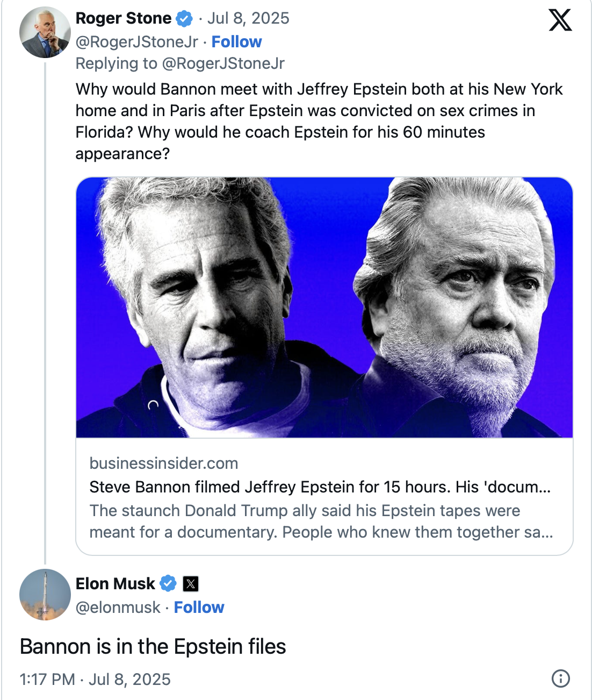
Task: Click Roger Stone's verified badge
Action: pyautogui.click(x=184, y=19)
